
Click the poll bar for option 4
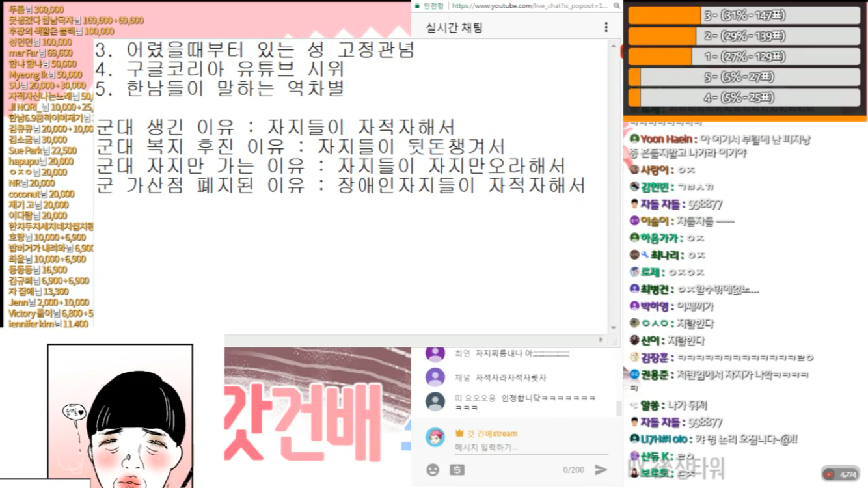tap(744, 98)
